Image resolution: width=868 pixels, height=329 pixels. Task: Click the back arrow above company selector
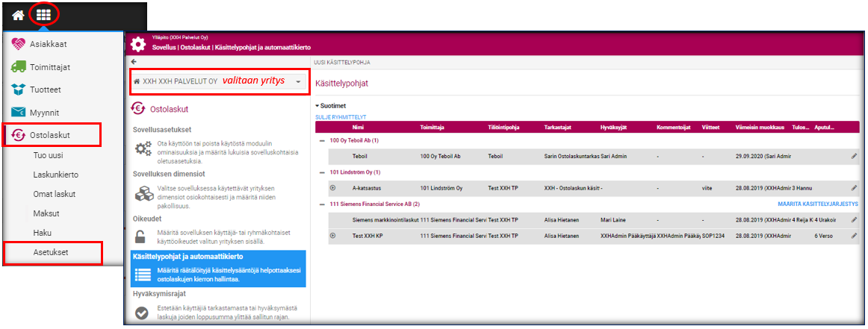point(134,62)
